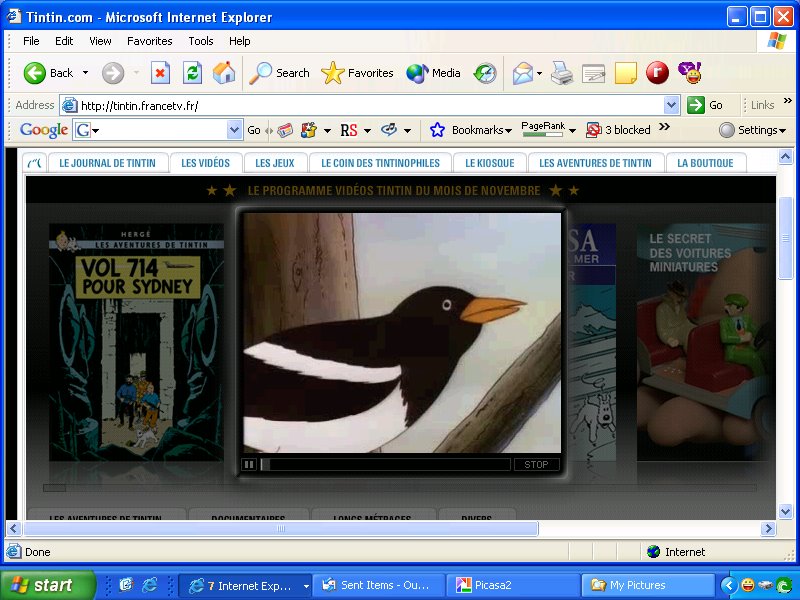Open the Tools menu
The height and width of the screenshot is (600, 800).
point(201,41)
